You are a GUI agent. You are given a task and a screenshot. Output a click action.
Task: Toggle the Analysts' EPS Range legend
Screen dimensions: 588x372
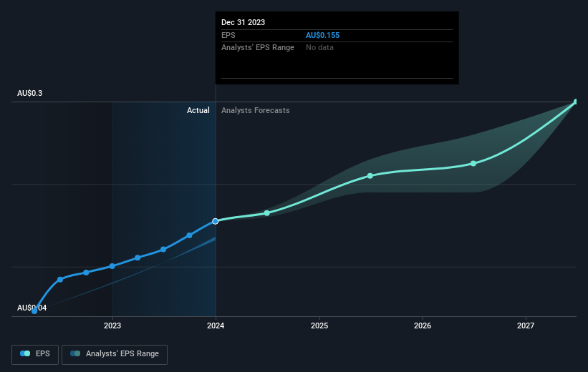point(115,354)
